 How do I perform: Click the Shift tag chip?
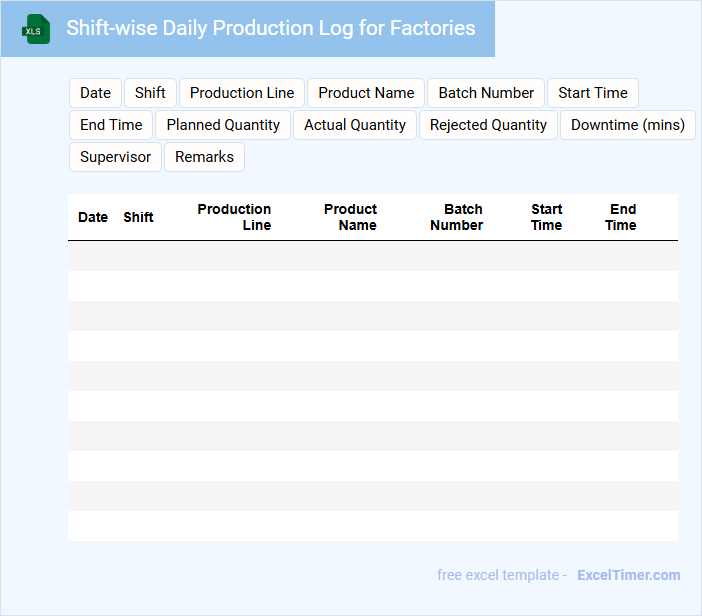coord(150,93)
